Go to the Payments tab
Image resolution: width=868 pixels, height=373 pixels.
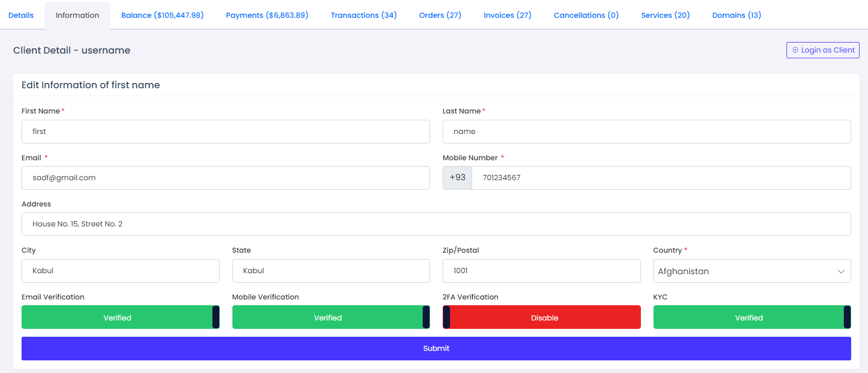[x=267, y=15]
